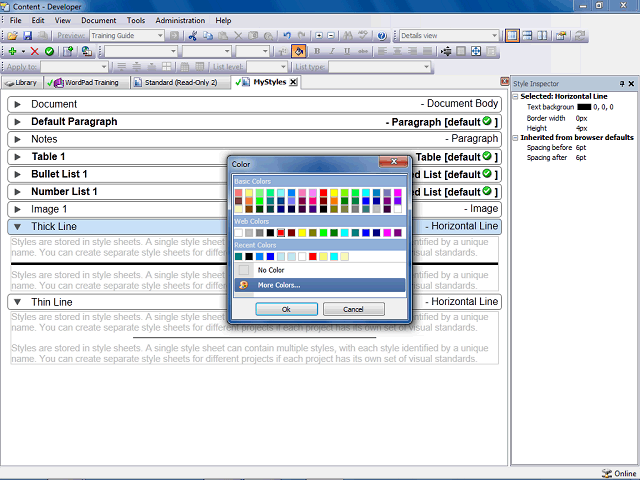The height and width of the screenshot is (480, 640).
Task: Click the green check mark toolbar icon
Action: 49,51
